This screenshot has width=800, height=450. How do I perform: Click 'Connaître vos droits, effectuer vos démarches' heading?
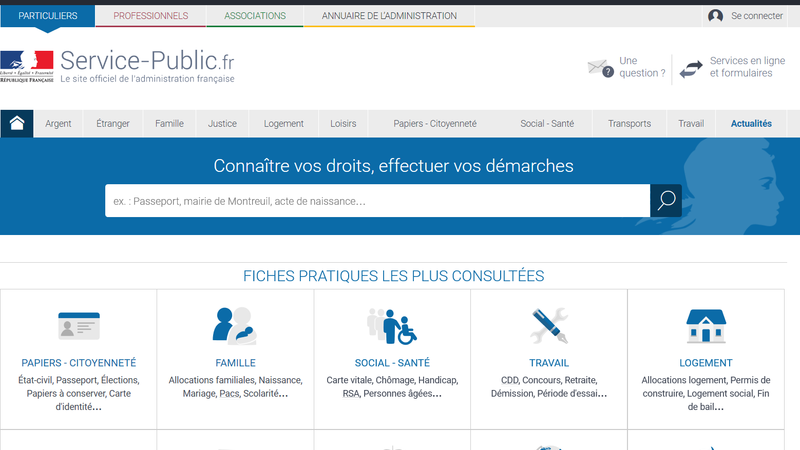tap(393, 166)
